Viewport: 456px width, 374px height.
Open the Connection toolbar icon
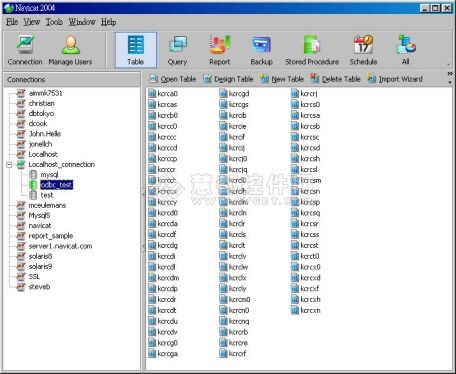pos(25,50)
